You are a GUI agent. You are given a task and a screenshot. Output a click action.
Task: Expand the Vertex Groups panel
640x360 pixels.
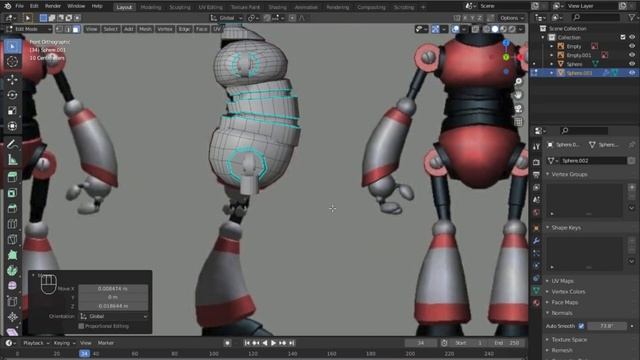tap(569, 174)
